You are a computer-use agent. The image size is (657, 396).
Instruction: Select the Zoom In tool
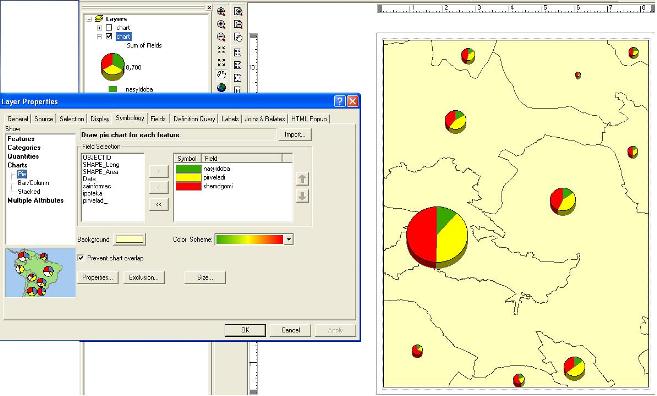point(221,24)
